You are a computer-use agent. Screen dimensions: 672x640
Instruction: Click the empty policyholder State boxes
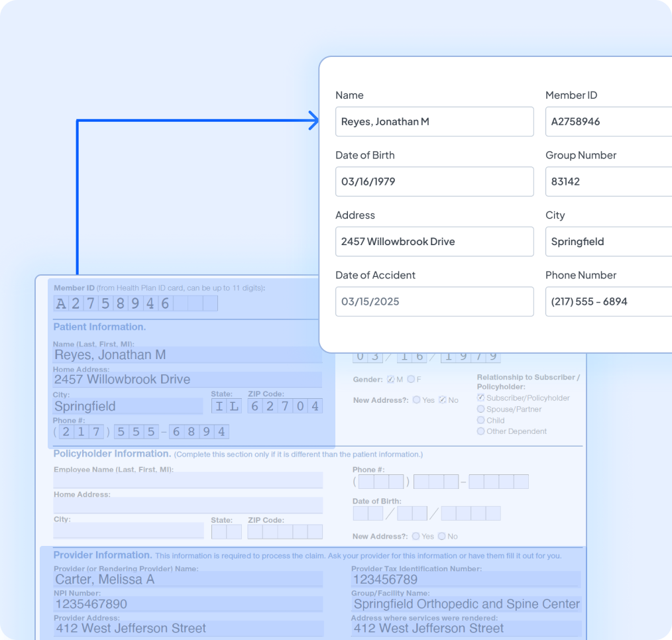227,531
